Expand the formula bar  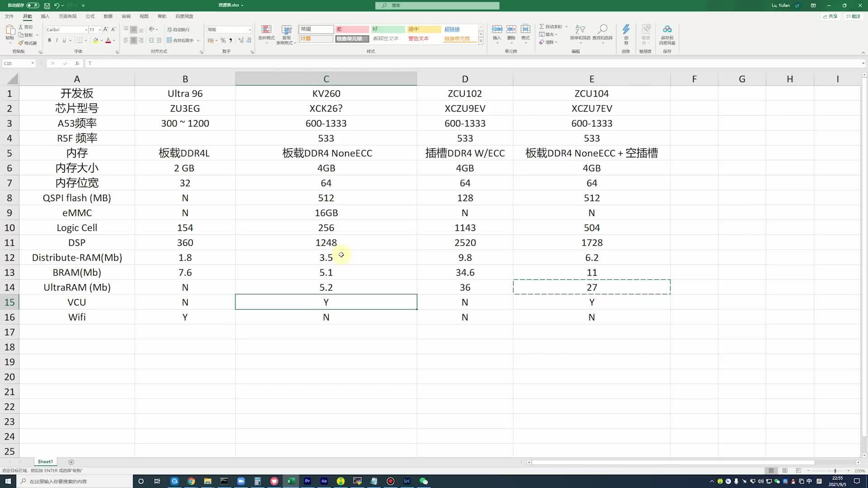click(x=863, y=63)
